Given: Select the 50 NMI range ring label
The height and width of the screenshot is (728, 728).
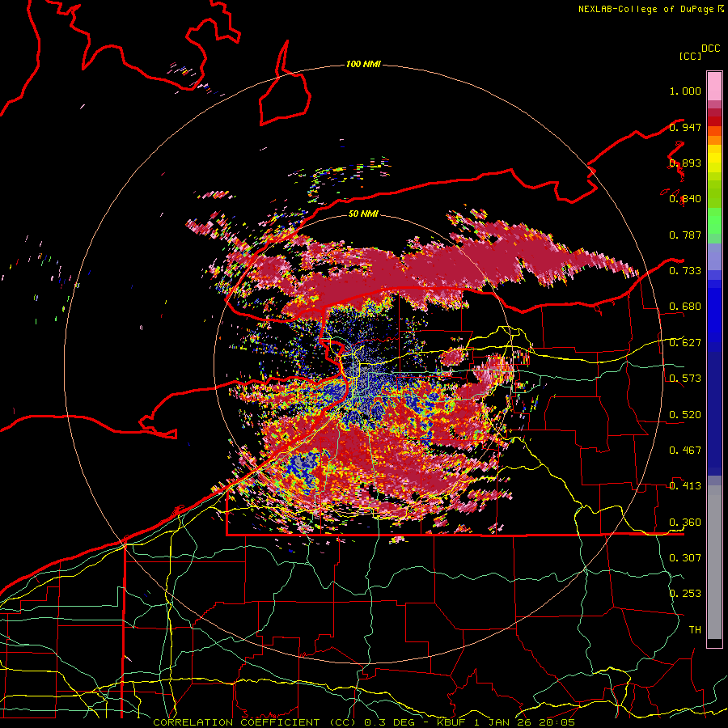Looking at the screenshot, I should 363,214.
